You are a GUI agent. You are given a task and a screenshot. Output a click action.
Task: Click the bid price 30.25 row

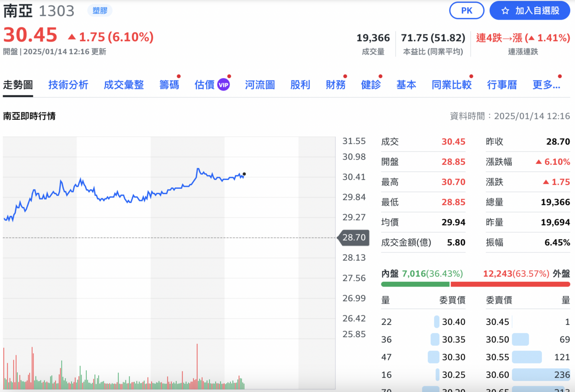[x=424, y=375]
